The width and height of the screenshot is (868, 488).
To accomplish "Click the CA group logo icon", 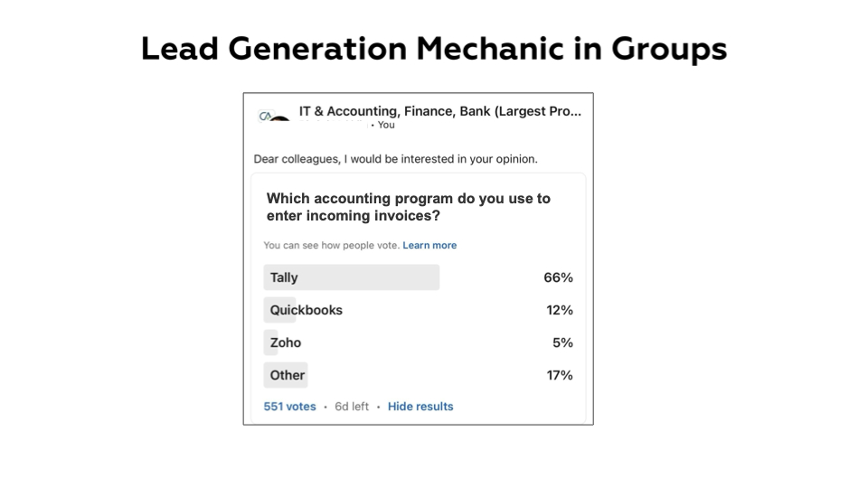I will pos(265,115).
